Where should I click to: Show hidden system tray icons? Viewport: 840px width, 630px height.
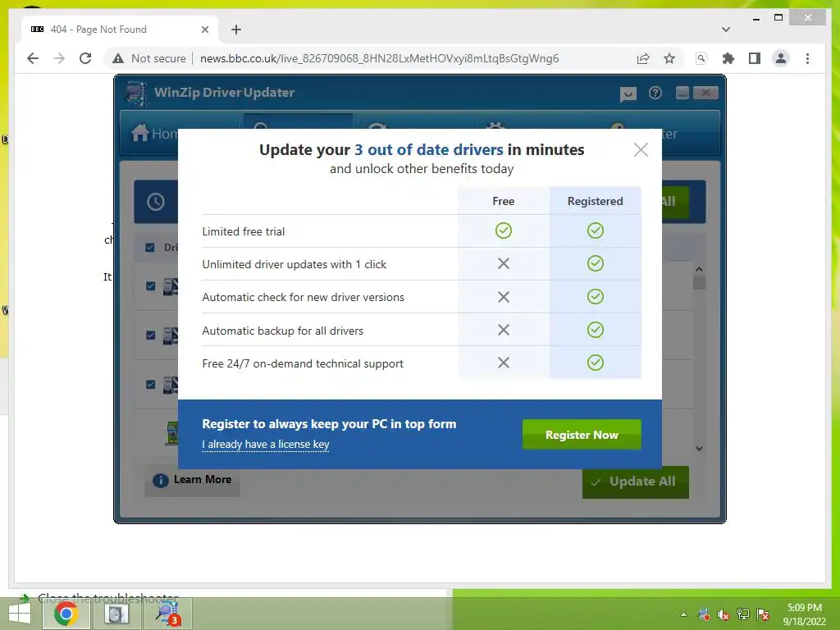coord(683,614)
